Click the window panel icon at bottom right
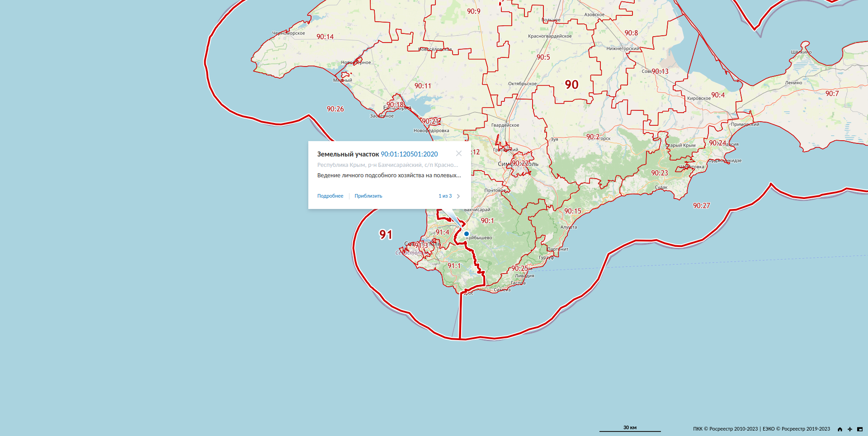868x436 pixels. pos(860,429)
